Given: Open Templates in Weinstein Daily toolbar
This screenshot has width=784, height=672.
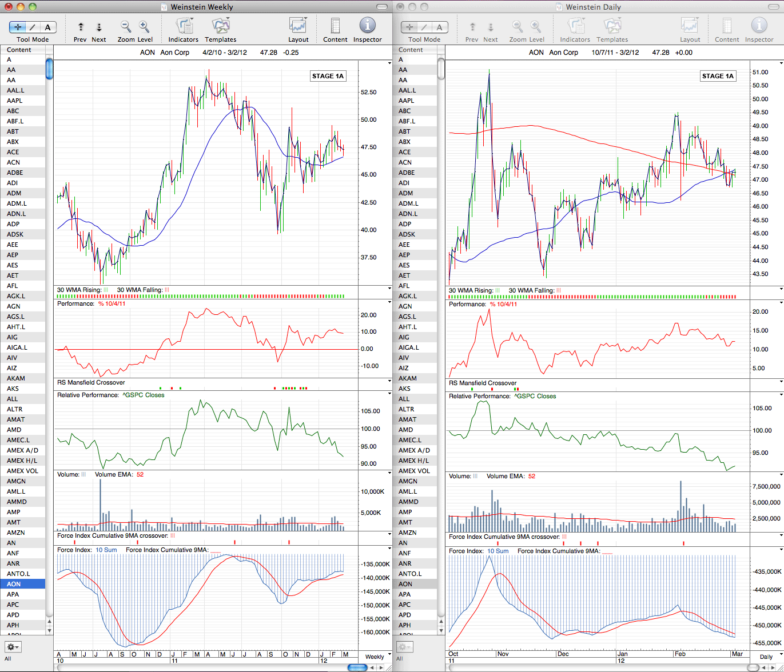Looking at the screenshot, I should 612,26.
